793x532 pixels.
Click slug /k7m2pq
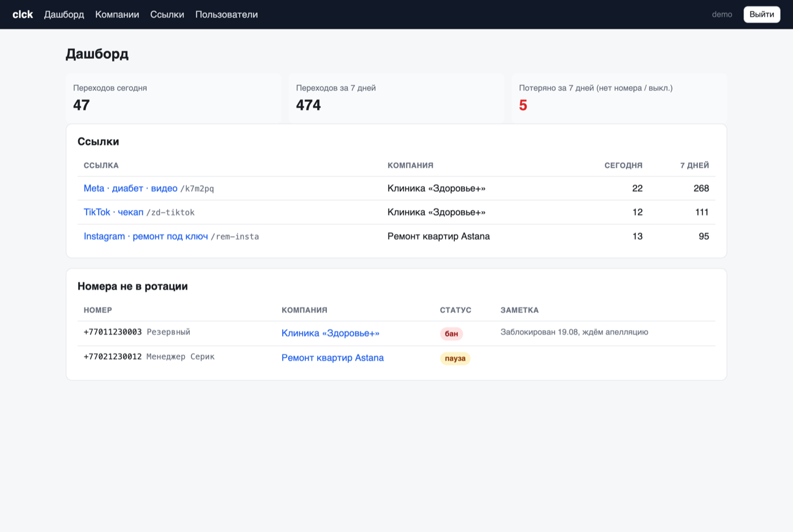pyautogui.click(x=197, y=189)
